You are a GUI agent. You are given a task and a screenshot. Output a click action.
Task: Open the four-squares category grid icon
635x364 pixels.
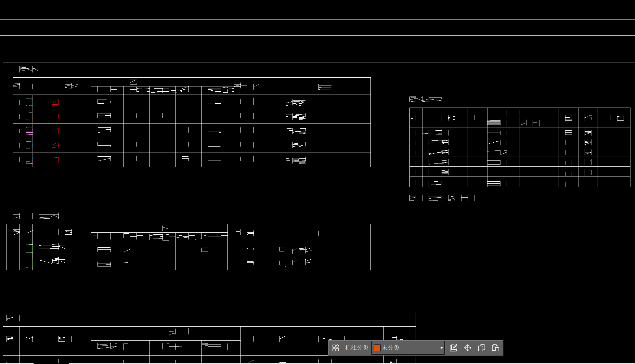click(336, 348)
